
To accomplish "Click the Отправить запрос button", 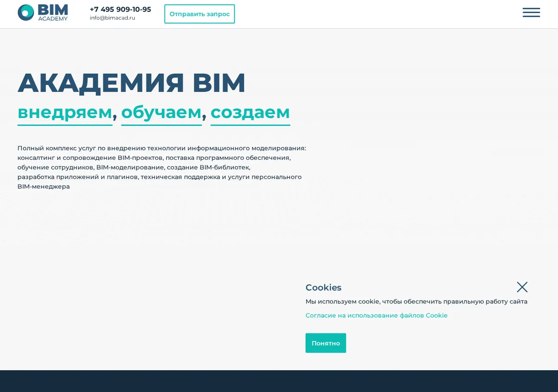I will click(199, 14).
